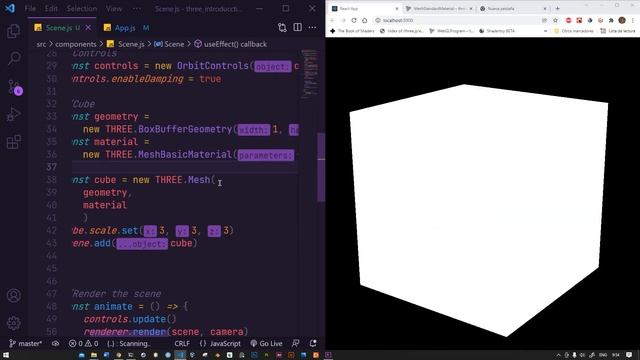Click the 'BoxBufferGeometry' text on line 34
The width and height of the screenshot is (640, 360).
pos(184,129)
